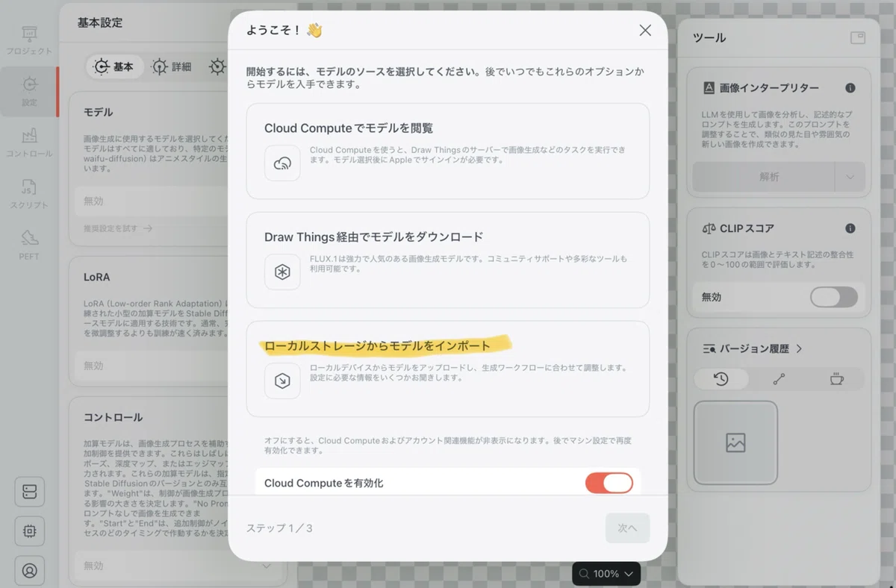Click the info icon for 画像インタープリター
The width and height of the screenshot is (896, 588).
coord(850,88)
